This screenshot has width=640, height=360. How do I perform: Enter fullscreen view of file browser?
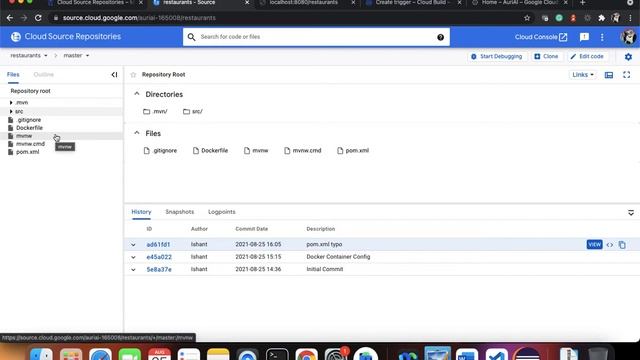coord(626,75)
